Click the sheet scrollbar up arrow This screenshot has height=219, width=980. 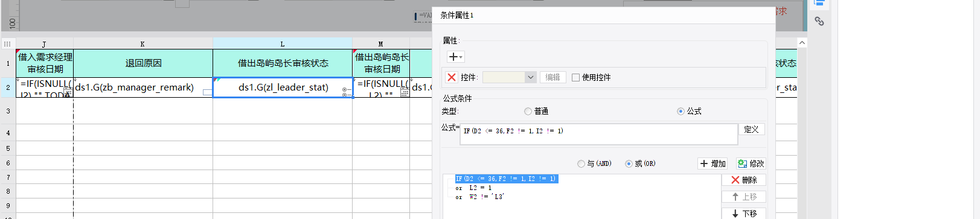coord(802,43)
